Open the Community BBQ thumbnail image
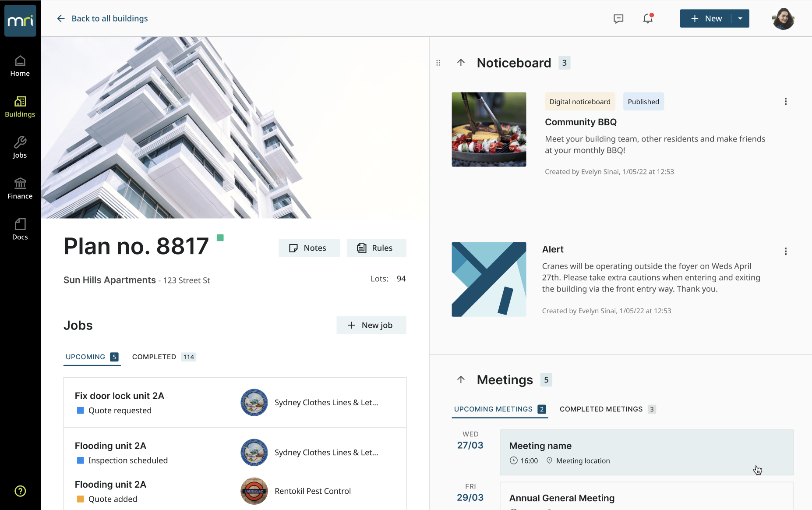This screenshot has height=510, width=812. tap(489, 129)
